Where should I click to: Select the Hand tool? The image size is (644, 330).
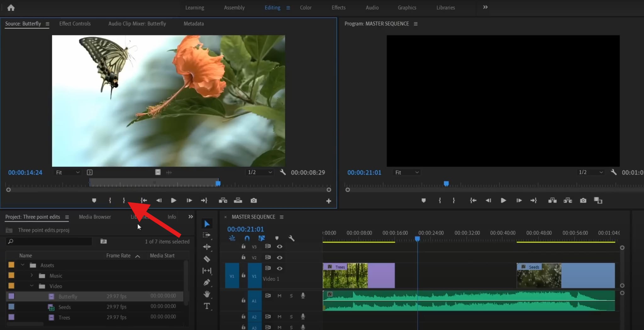(207, 294)
